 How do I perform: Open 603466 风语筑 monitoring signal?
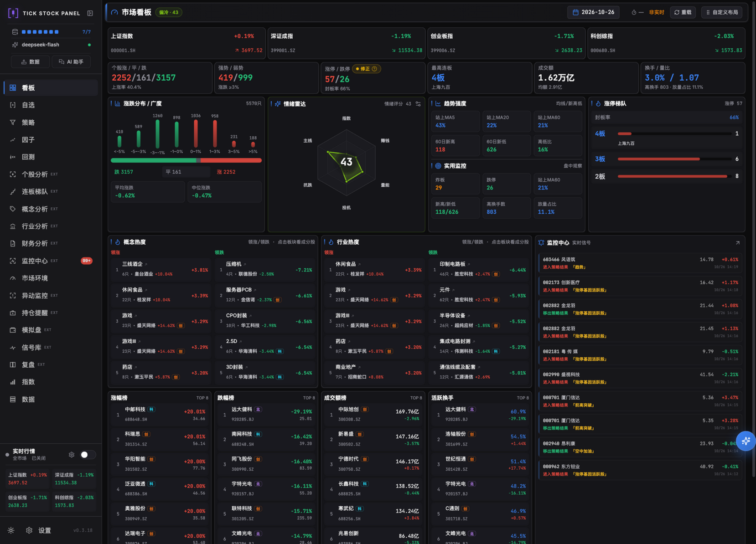click(640, 263)
